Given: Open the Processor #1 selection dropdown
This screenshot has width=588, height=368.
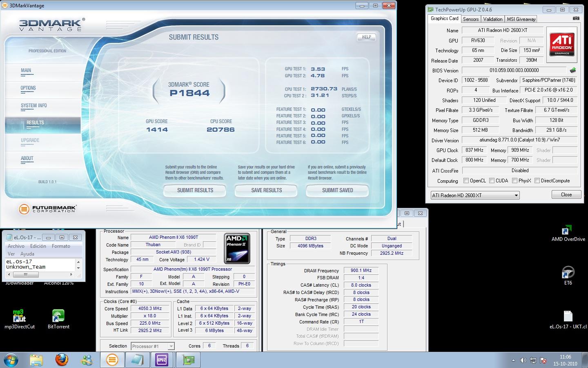Looking at the screenshot, I should [x=153, y=346].
